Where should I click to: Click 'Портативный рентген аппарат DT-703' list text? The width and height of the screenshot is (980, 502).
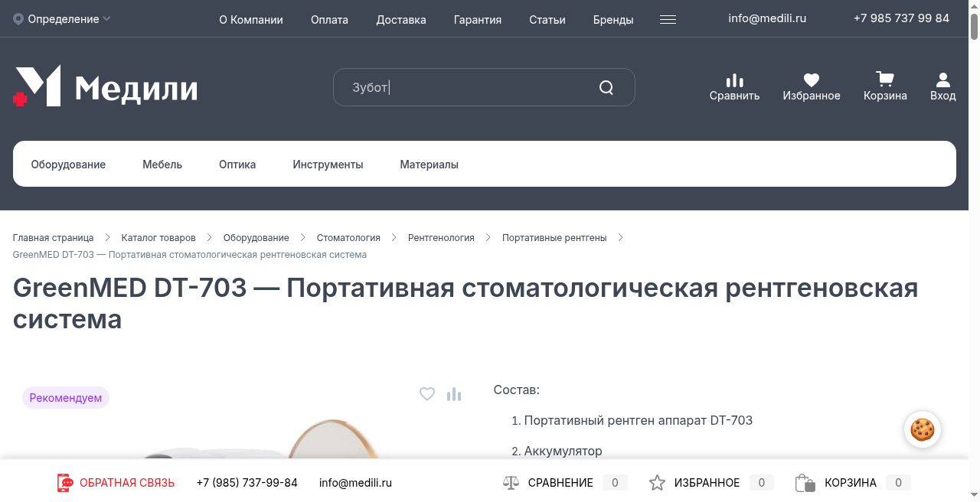point(639,421)
